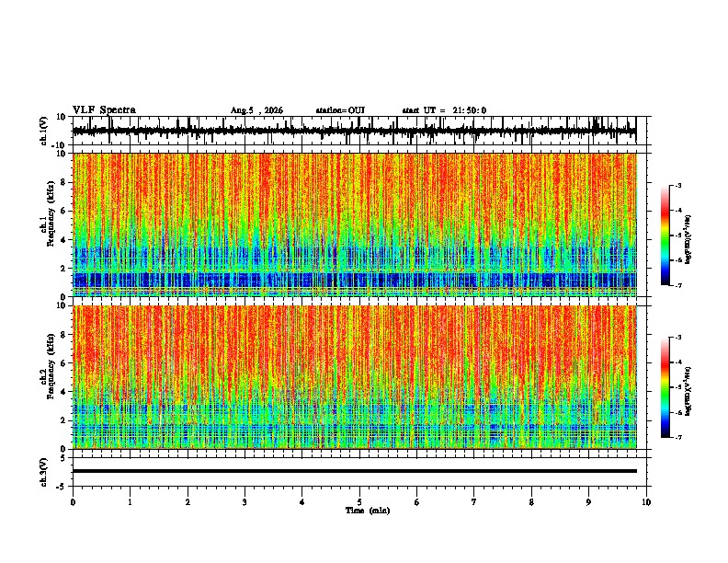Click the 'Time (min)' axis label

pyautogui.click(x=368, y=511)
